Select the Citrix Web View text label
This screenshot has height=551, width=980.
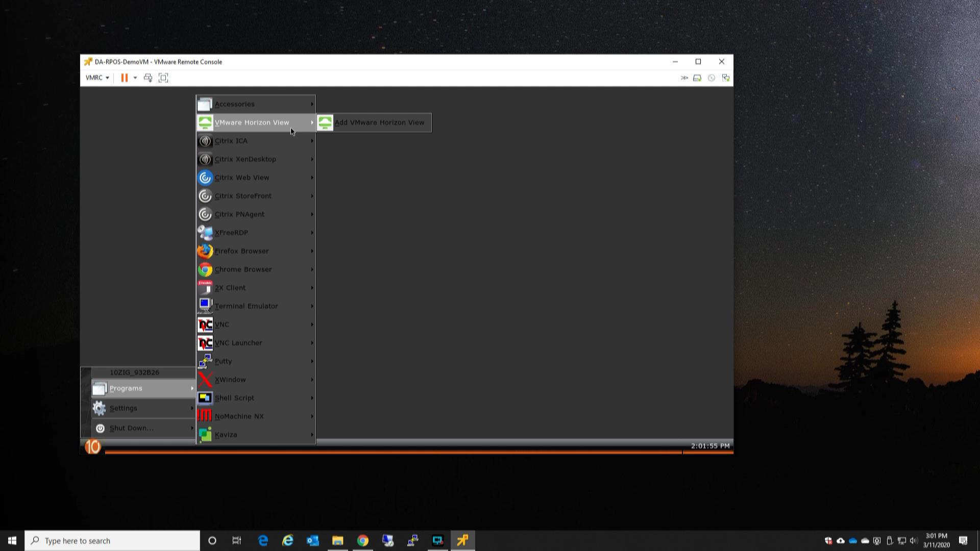242,178
